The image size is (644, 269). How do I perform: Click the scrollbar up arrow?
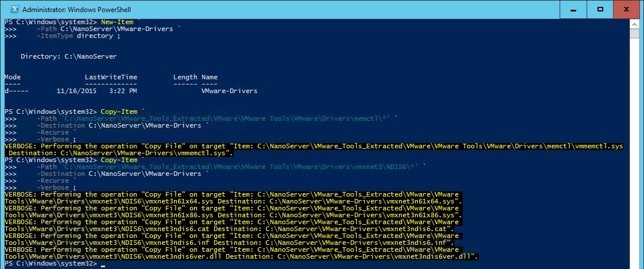(x=634, y=24)
